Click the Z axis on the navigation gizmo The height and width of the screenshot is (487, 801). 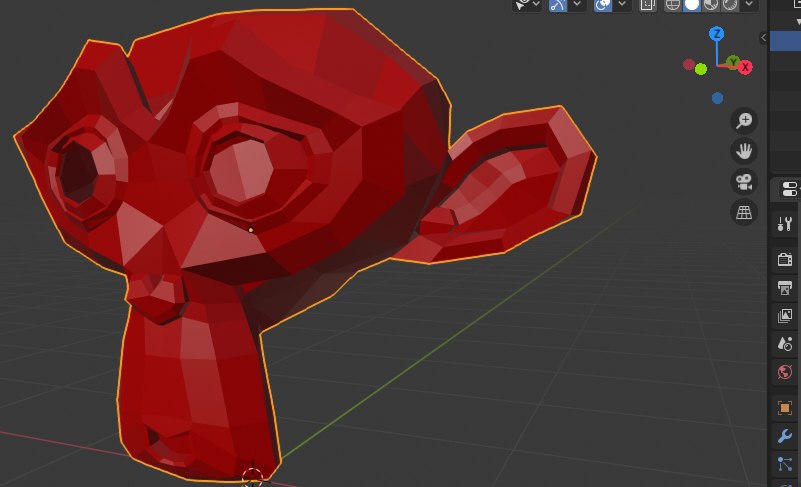coord(717,34)
